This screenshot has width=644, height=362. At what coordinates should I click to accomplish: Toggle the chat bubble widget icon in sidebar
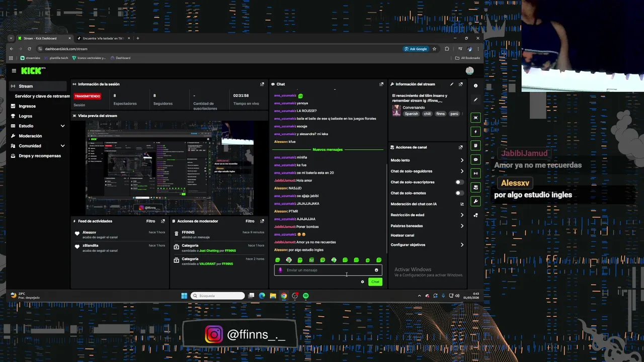click(x=475, y=159)
